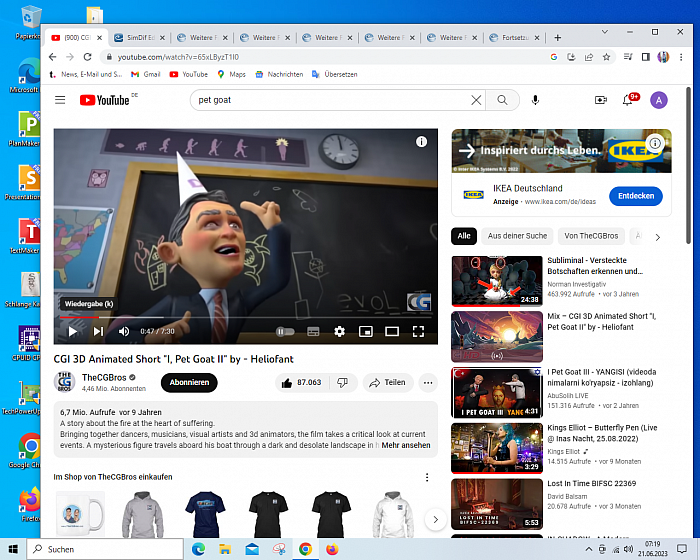Open Maps bookmark

pyautogui.click(x=231, y=75)
